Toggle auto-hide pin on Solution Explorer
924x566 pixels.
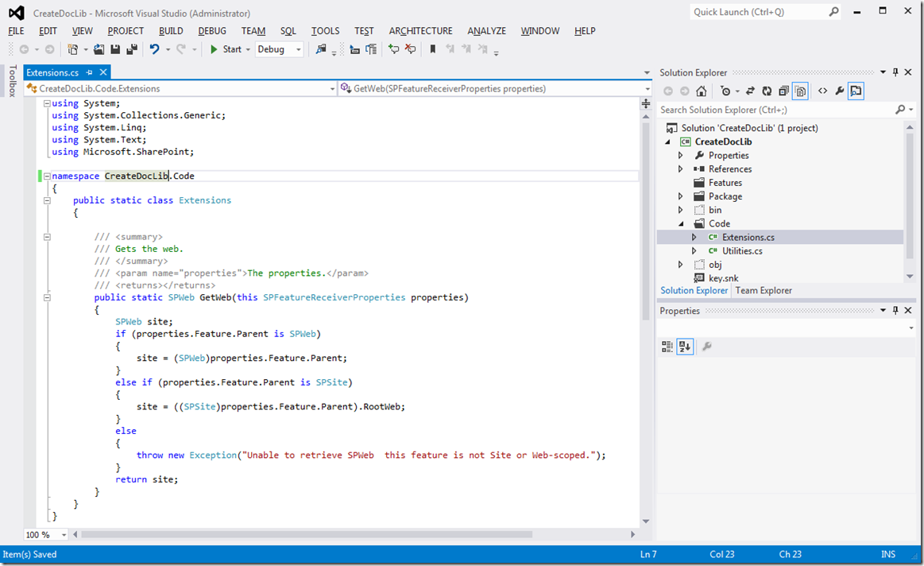coord(895,72)
